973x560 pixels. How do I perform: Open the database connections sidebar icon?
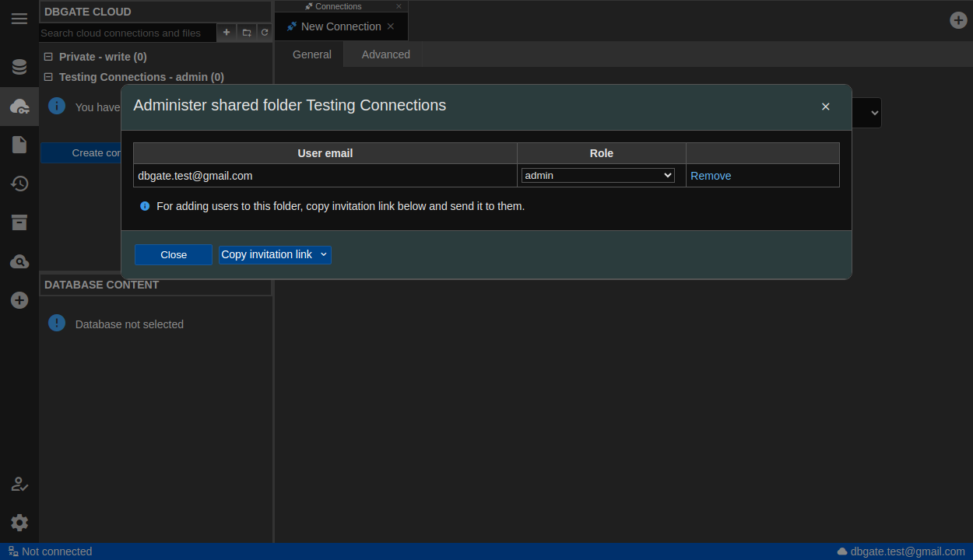pyautogui.click(x=19, y=67)
